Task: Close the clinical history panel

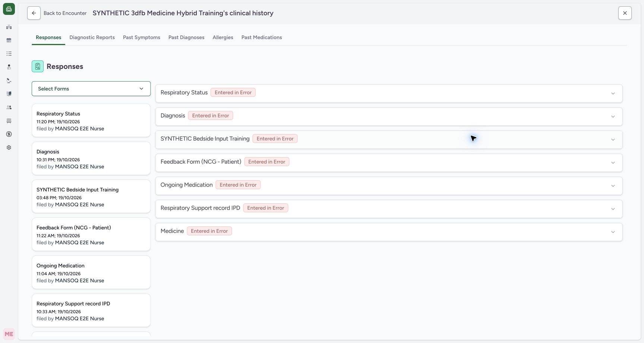Action: click(x=625, y=13)
